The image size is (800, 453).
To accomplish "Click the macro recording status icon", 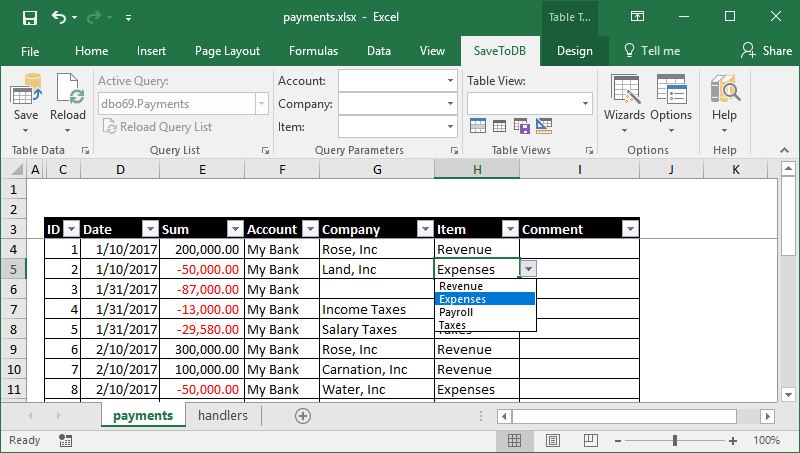I will pos(65,440).
